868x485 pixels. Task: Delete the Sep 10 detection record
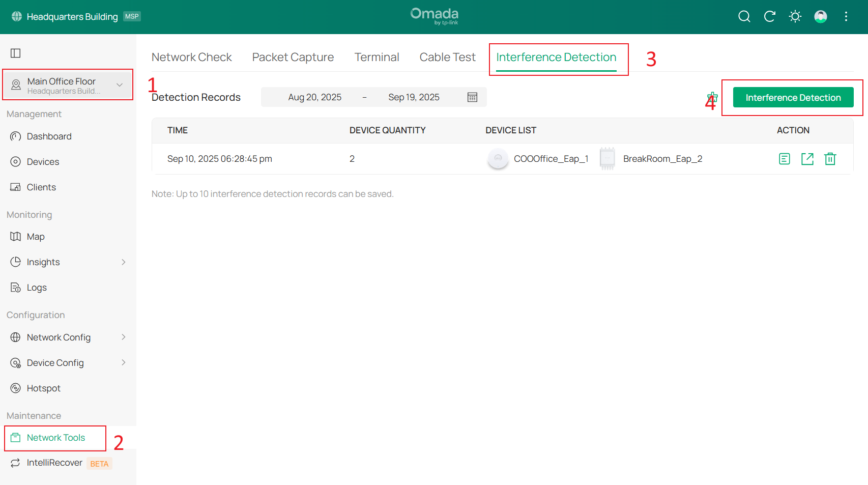click(830, 159)
